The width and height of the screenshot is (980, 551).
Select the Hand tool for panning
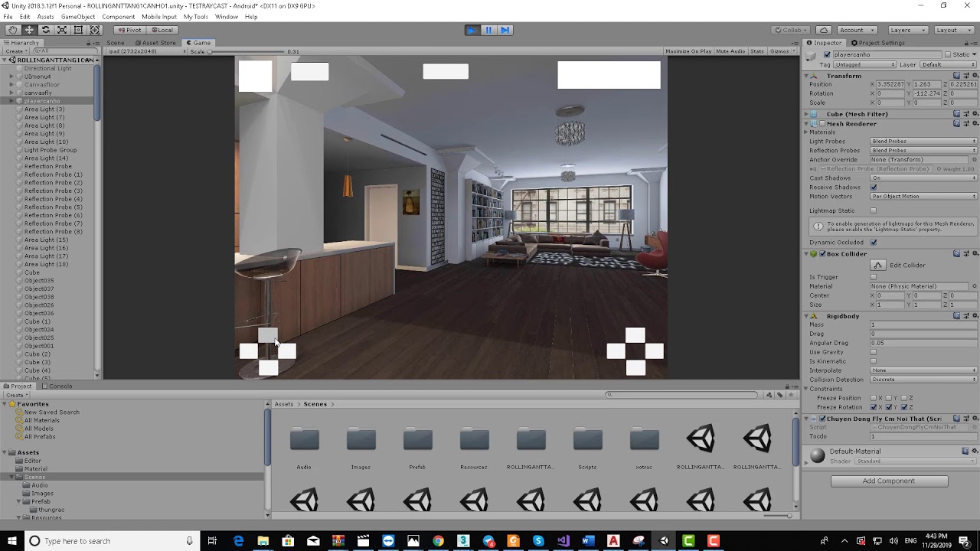[x=12, y=30]
